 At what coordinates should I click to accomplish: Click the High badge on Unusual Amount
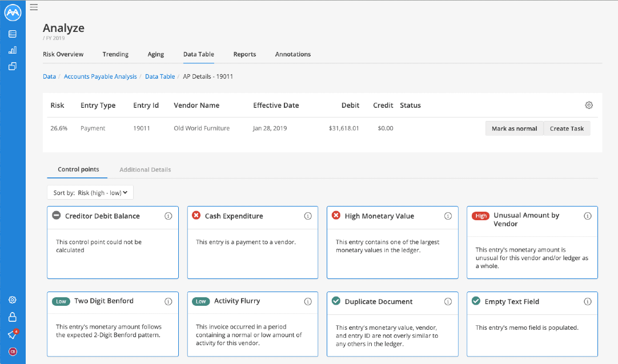click(480, 216)
